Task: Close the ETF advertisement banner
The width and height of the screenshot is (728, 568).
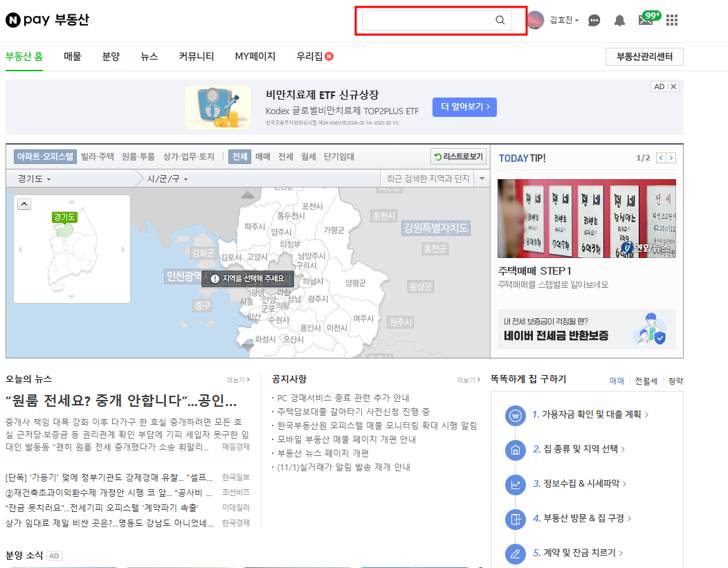Action: coord(674,86)
